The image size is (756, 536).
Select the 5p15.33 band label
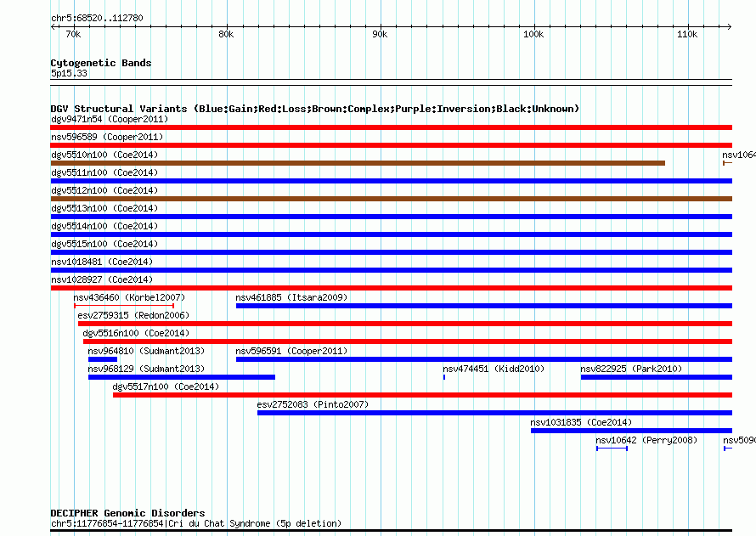click(x=69, y=73)
